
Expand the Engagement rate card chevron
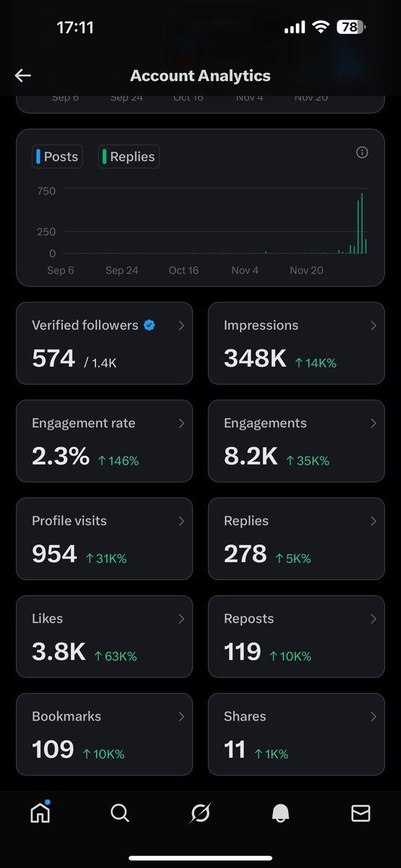coord(182,423)
